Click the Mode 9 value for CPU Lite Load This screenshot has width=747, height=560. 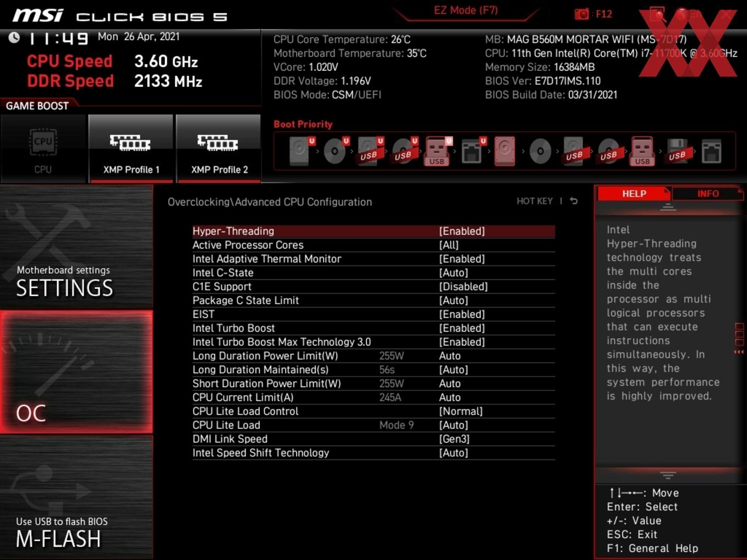point(397,425)
